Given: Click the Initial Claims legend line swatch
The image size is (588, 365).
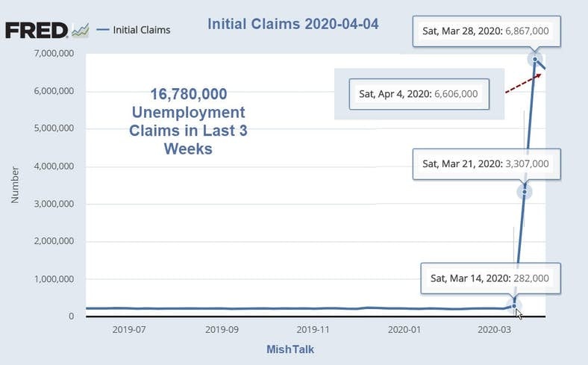Looking at the screenshot, I should pyautogui.click(x=102, y=31).
